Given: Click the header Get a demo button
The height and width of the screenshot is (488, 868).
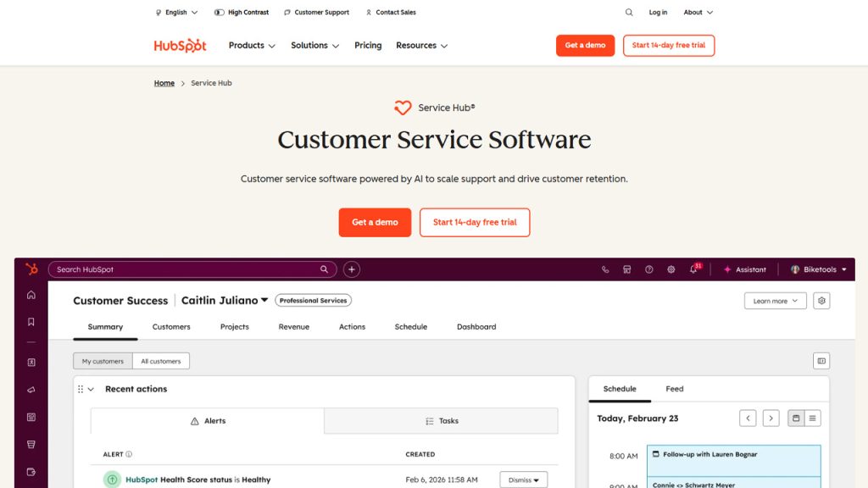Looking at the screenshot, I should click(585, 46).
